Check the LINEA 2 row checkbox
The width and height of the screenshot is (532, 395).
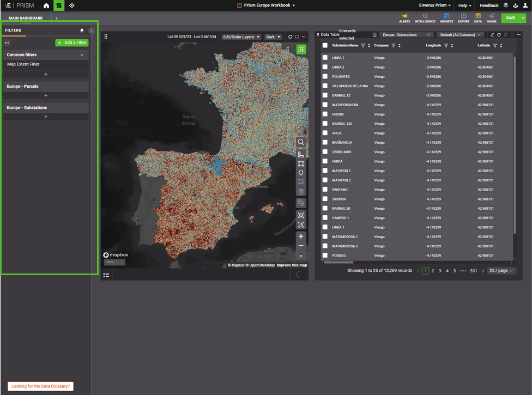click(x=325, y=67)
